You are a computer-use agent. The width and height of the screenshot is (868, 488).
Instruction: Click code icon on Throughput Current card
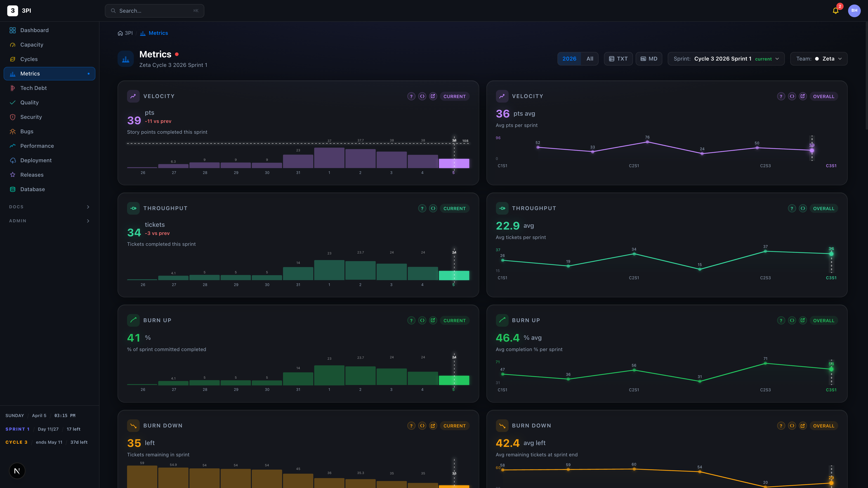click(433, 209)
